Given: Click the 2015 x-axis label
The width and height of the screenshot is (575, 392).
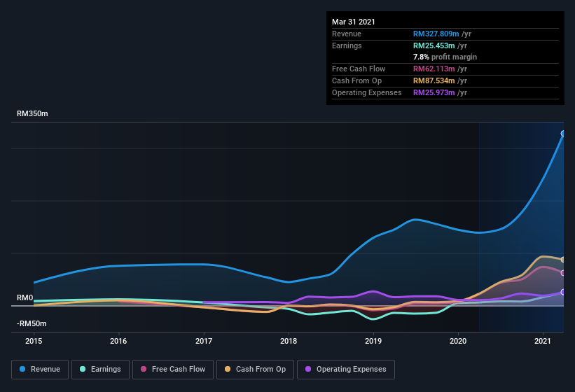Looking at the screenshot, I should coord(34,341).
